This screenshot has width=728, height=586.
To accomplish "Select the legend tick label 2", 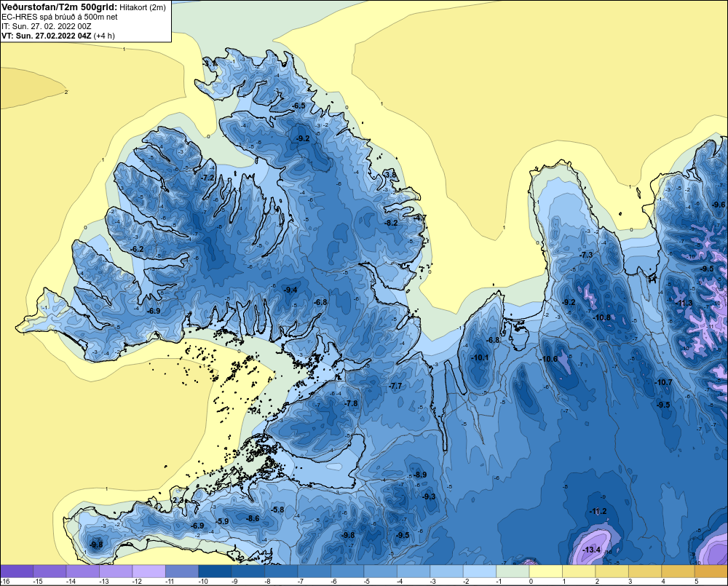I will click(x=597, y=582).
